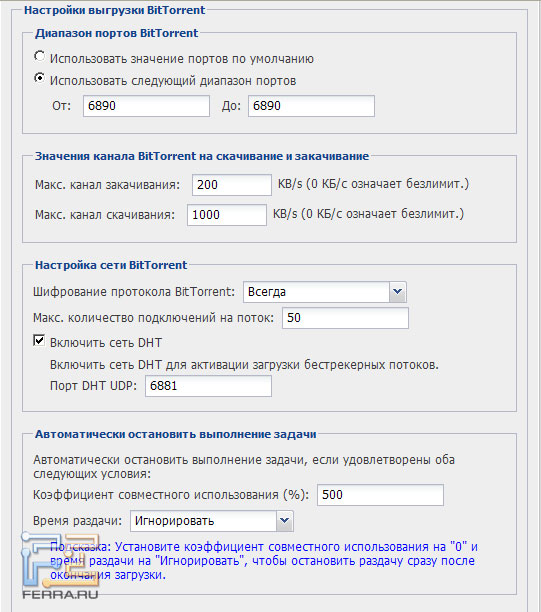
Task: Click the blue hint text starting 'Подсказка:'
Action: pyautogui.click(x=264, y=561)
